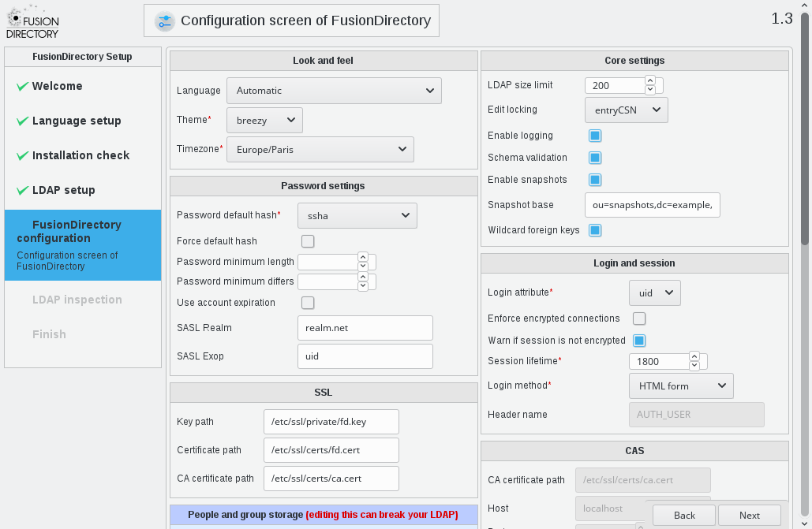Click the version number 1.3

(782, 19)
